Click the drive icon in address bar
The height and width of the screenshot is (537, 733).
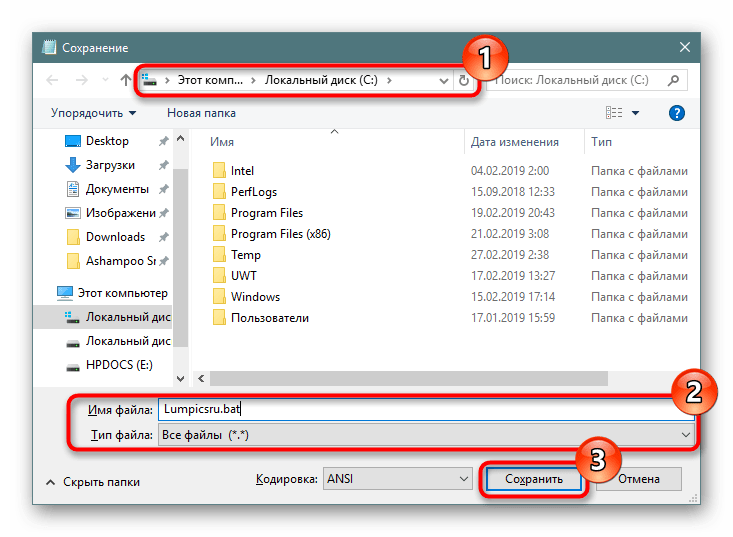click(x=150, y=80)
